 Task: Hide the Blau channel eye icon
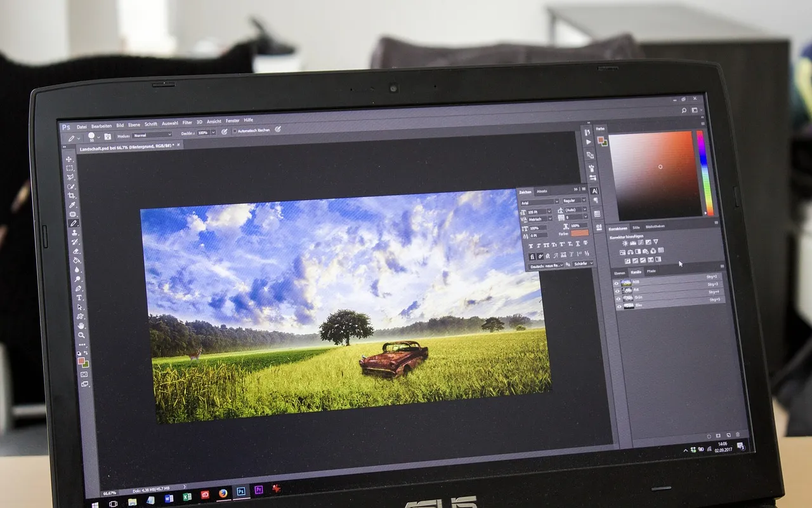(619, 305)
